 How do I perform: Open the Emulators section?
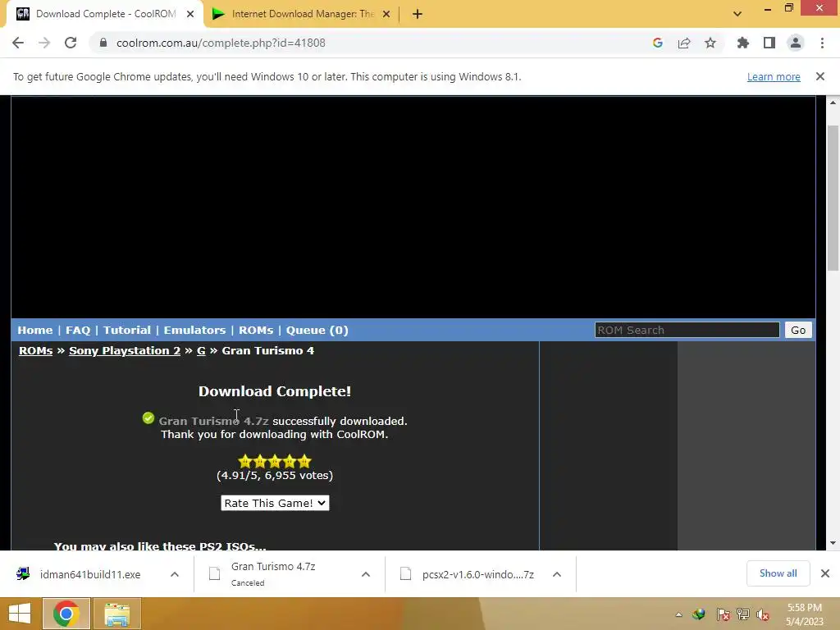194,330
